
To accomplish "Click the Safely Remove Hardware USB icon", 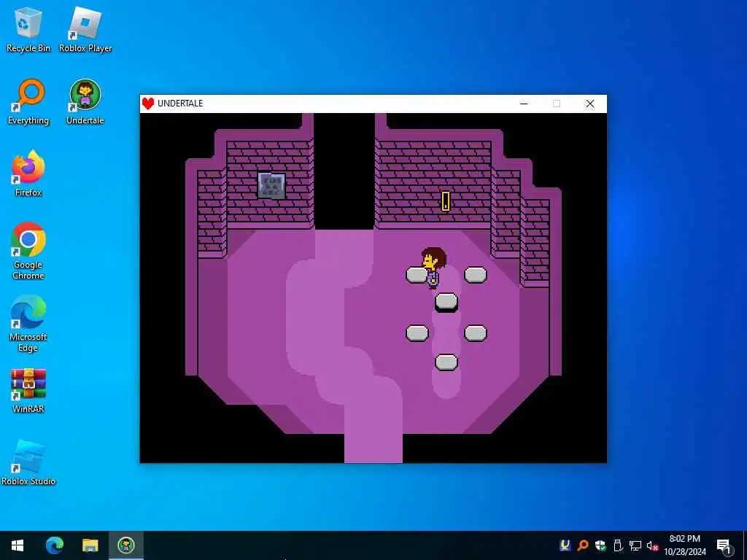I will [x=618, y=545].
